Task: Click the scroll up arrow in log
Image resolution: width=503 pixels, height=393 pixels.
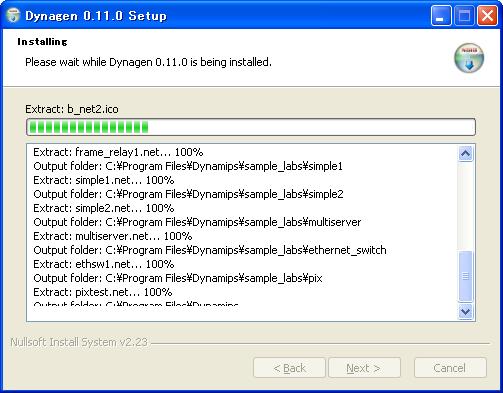Action: click(465, 154)
